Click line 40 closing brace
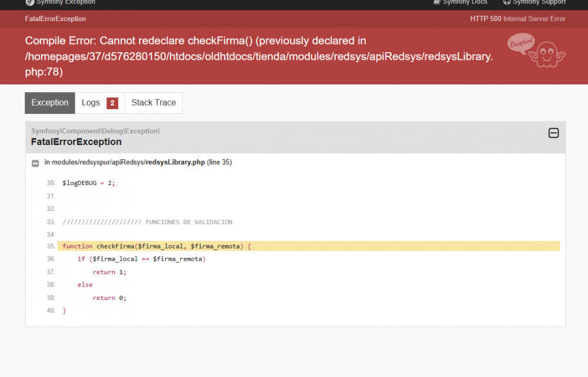The image size is (588, 377). [x=65, y=311]
